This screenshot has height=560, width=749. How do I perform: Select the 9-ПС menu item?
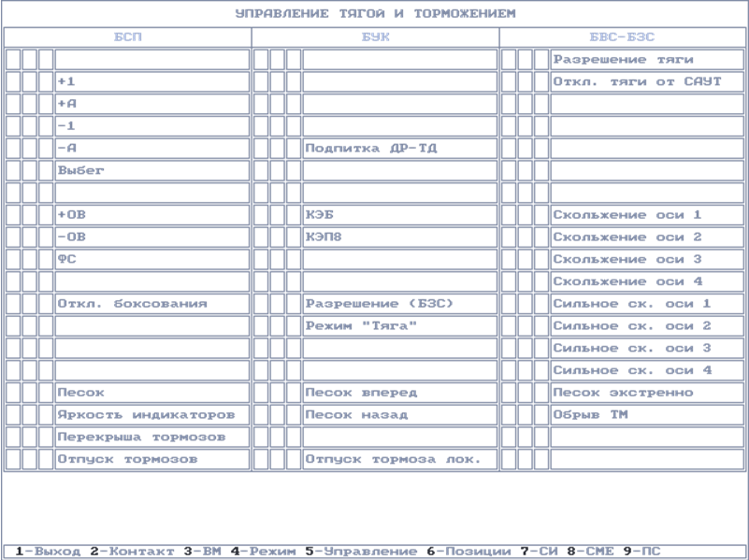(x=642, y=552)
